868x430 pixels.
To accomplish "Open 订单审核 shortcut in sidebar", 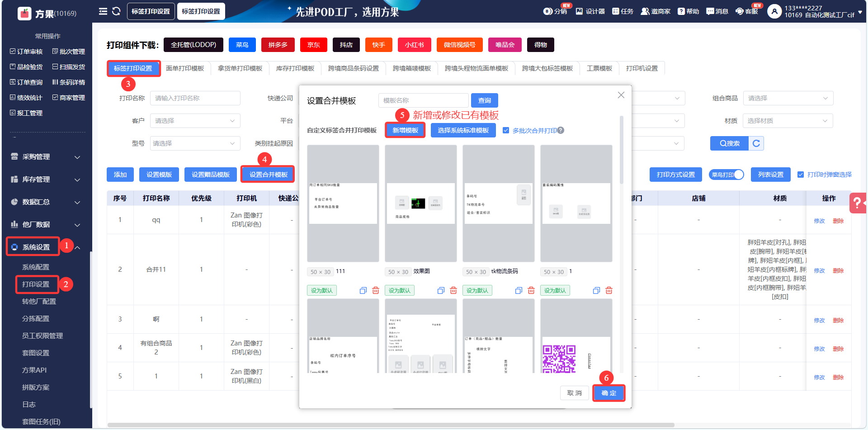I will 26,52.
